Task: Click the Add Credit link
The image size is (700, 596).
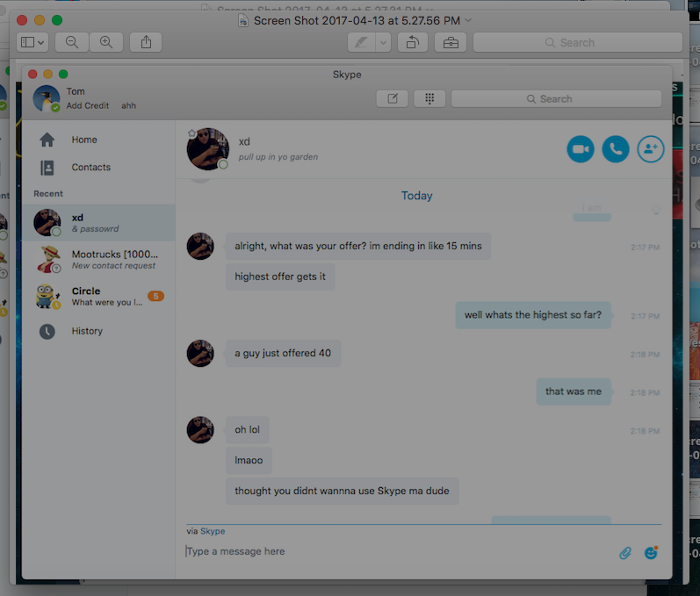Action: click(x=88, y=105)
